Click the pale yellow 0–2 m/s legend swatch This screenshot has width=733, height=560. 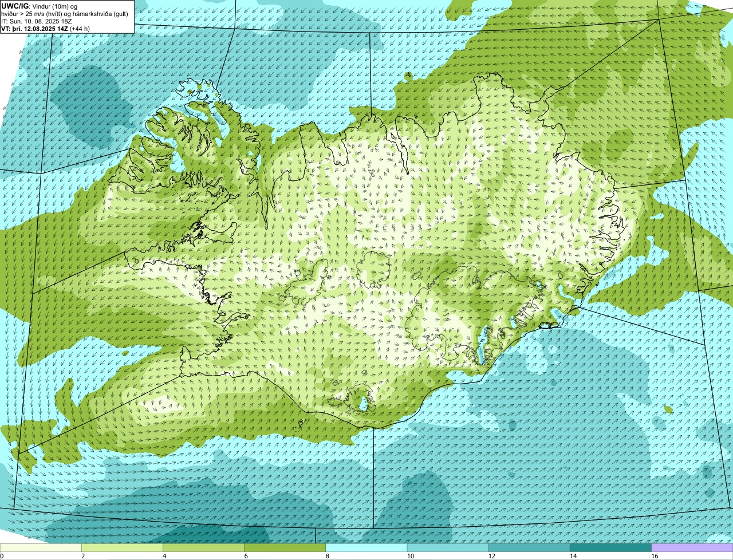pyautogui.click(x=41, y=548)
